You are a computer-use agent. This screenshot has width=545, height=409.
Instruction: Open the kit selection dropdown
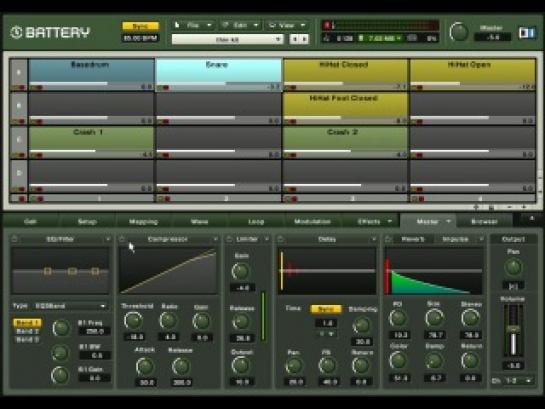[227, 39]
